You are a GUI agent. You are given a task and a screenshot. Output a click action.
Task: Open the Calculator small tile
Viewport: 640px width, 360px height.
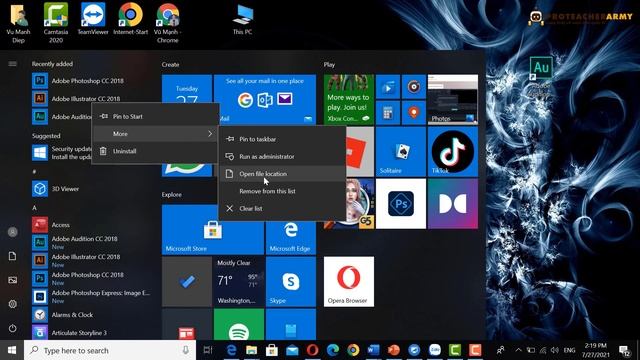coord(388,113)
